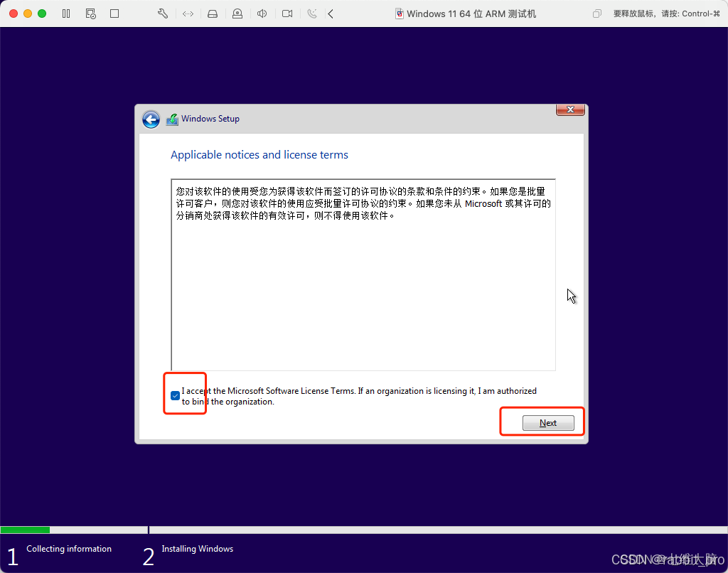Click the overlapping windows icon near title
The width and height of the screenshot is (728, 573).
(597, 14)
